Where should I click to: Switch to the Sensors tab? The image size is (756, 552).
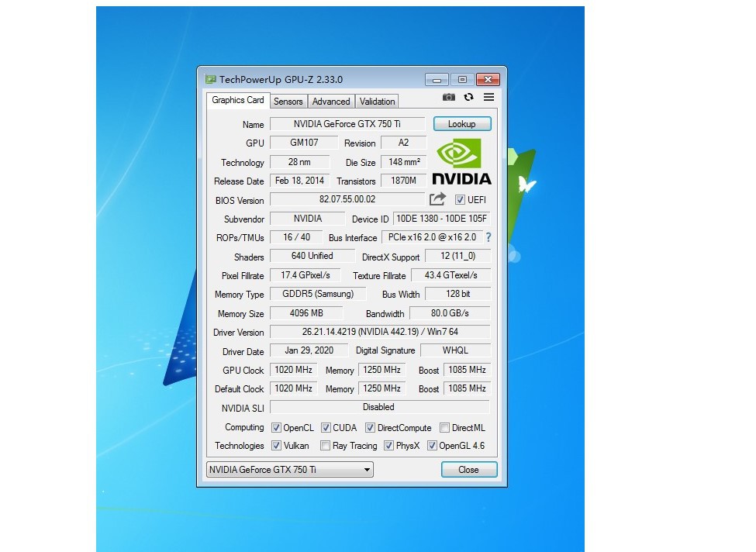pos(288,102)
